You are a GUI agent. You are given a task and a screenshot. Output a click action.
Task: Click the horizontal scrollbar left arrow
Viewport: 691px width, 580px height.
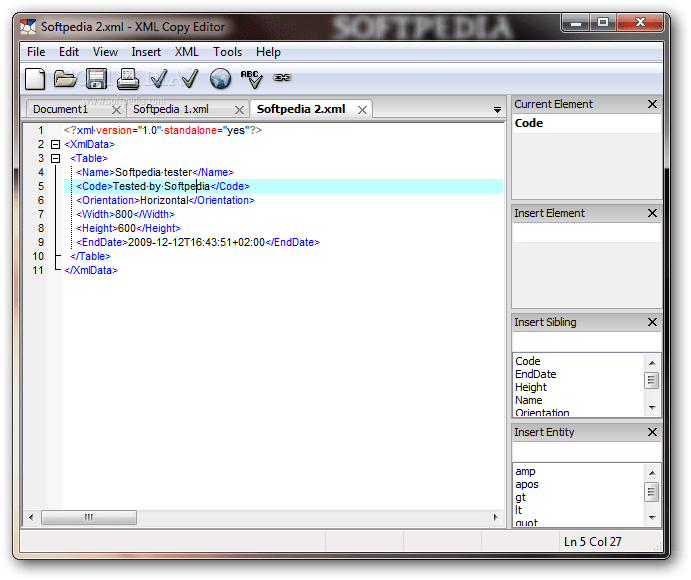(31, 517)
